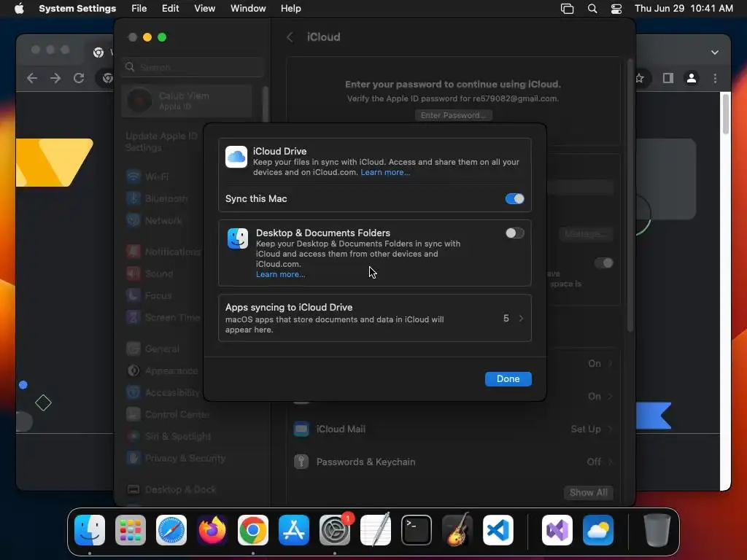Screen dimensions: 747x560
Task: Click System Settings icon in the Dock
Action: [334, 530]
